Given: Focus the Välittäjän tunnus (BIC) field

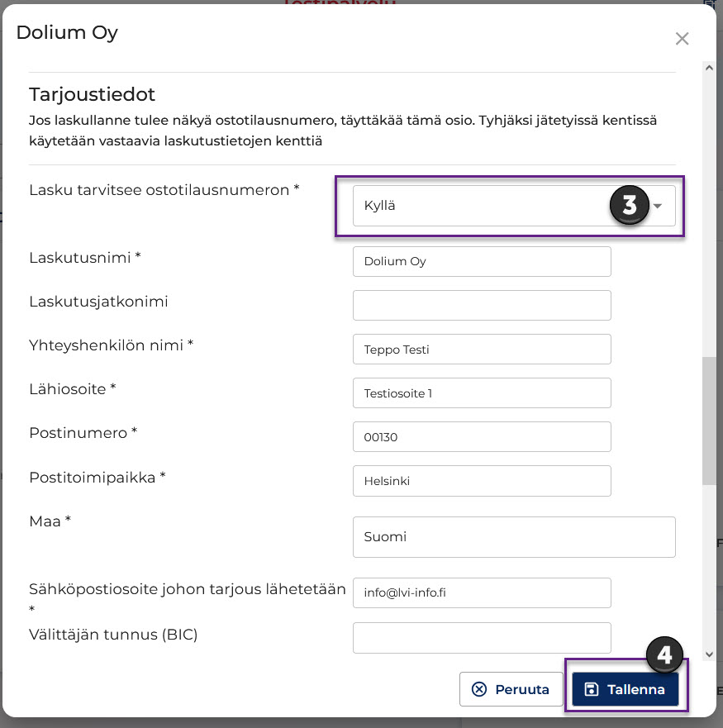Looking at the screenshot, I should tap(482, 637).
